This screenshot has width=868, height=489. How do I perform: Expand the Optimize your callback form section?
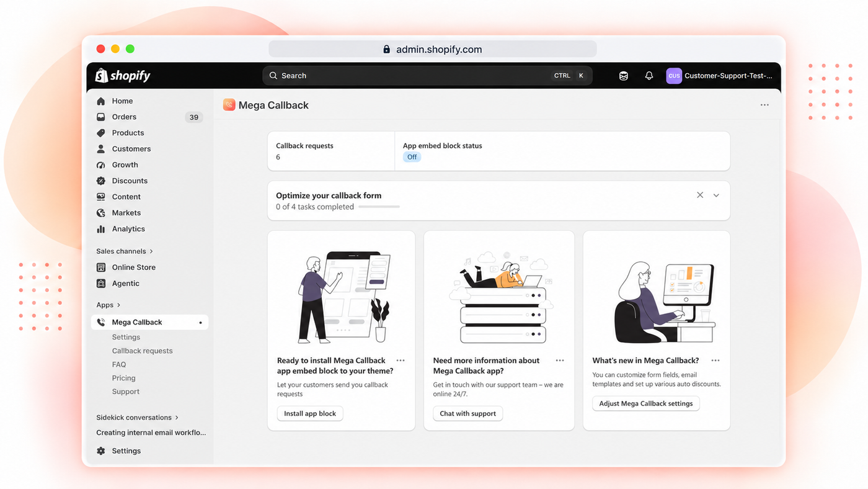pyautogui.click(x=716, y=195)
